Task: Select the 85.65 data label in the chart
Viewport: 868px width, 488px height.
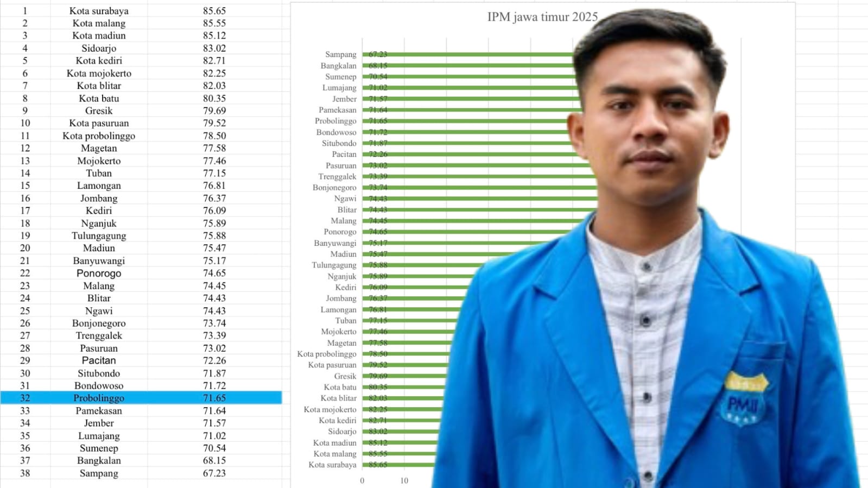Action: click(378, 465)
